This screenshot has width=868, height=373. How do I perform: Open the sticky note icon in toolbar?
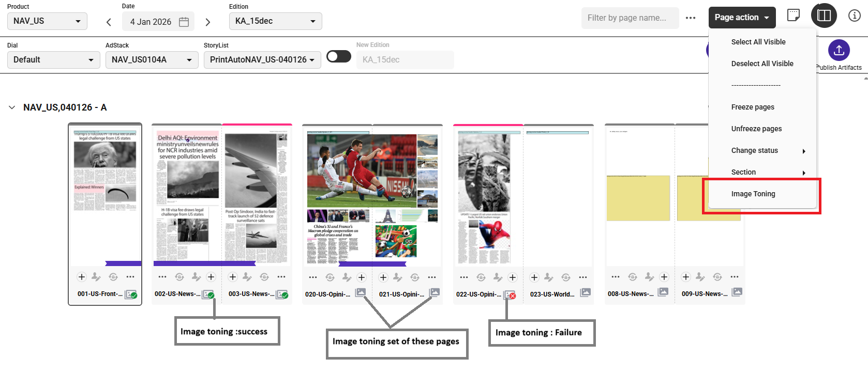click(793, 15)
